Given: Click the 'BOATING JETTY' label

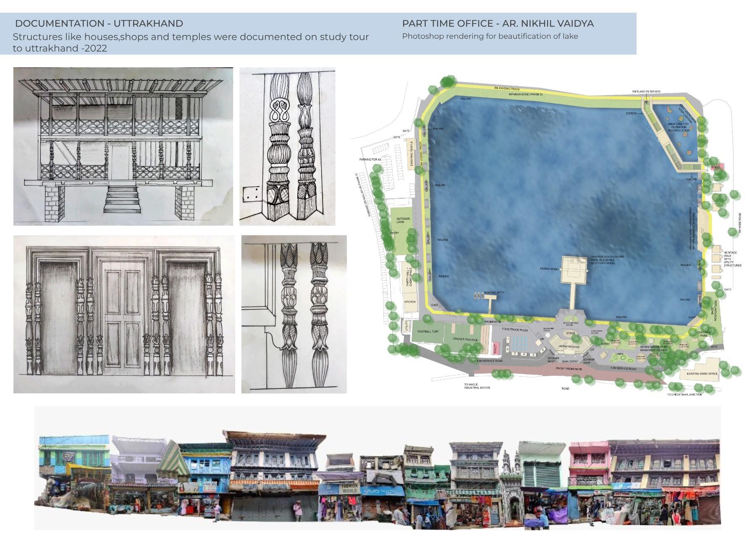Looking at the screenshot, I should [494, 293].
